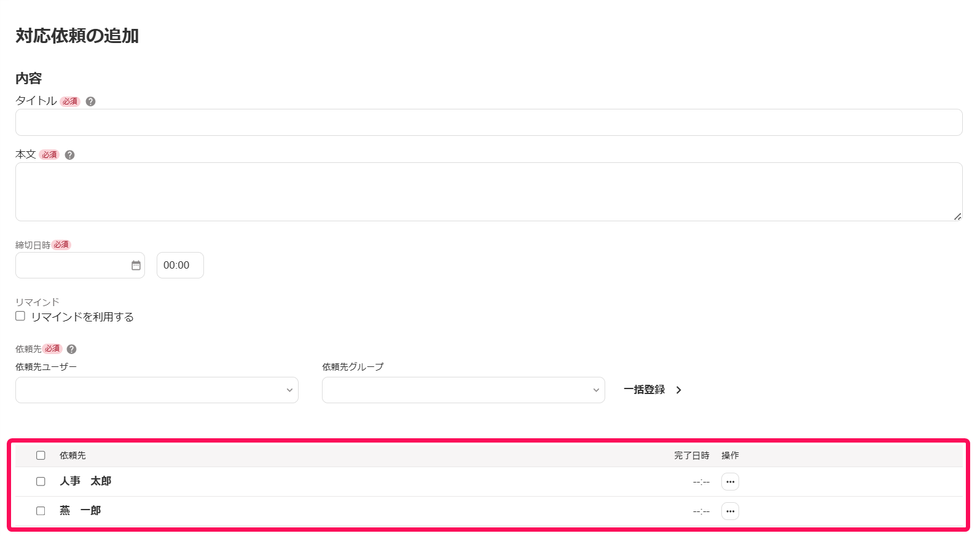Screen dimensions: 980x536
Task: Click the リマインドを利用する label text
Action: (x=82, y=317)
